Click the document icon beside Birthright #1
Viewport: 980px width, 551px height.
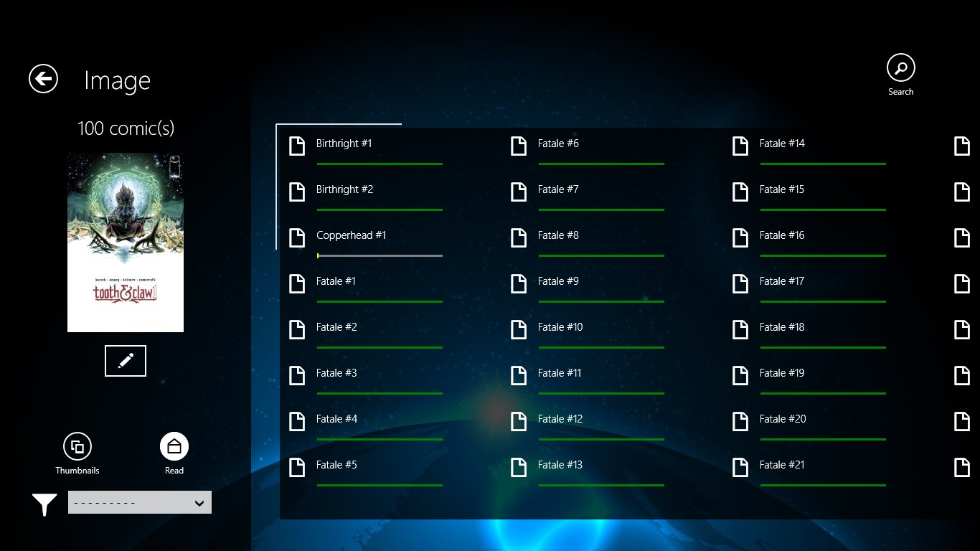[297, 146]
